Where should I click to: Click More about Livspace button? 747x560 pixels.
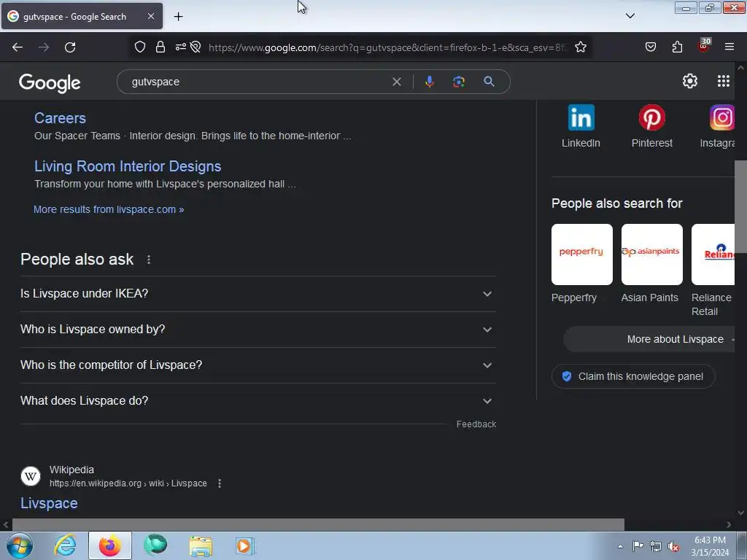(x=649, y=339)
